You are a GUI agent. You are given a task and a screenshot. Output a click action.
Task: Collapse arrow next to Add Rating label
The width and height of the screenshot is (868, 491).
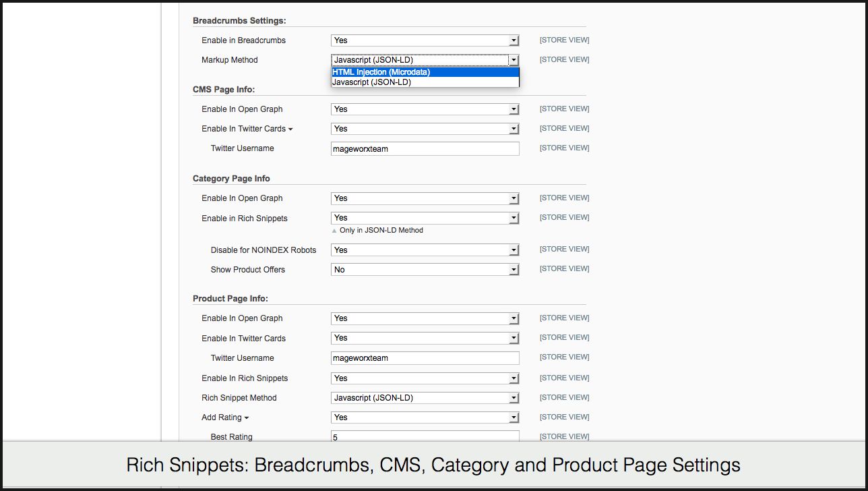click(x=247, y=418)
